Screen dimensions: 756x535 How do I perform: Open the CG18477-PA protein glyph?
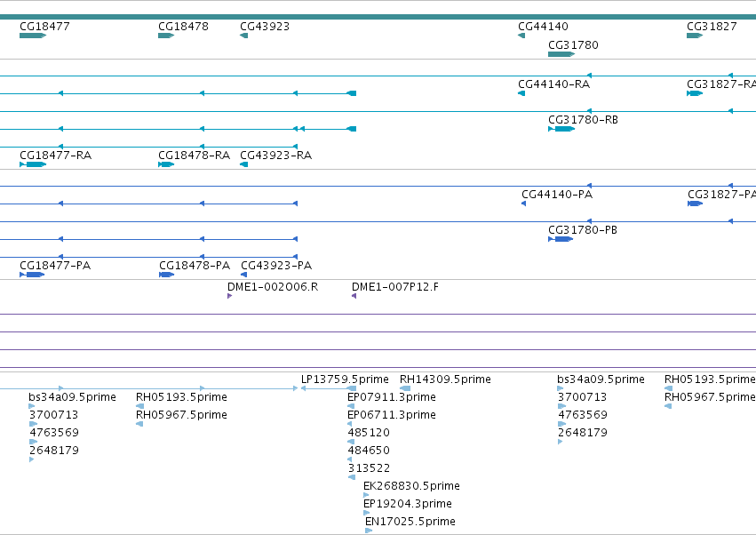32,275
